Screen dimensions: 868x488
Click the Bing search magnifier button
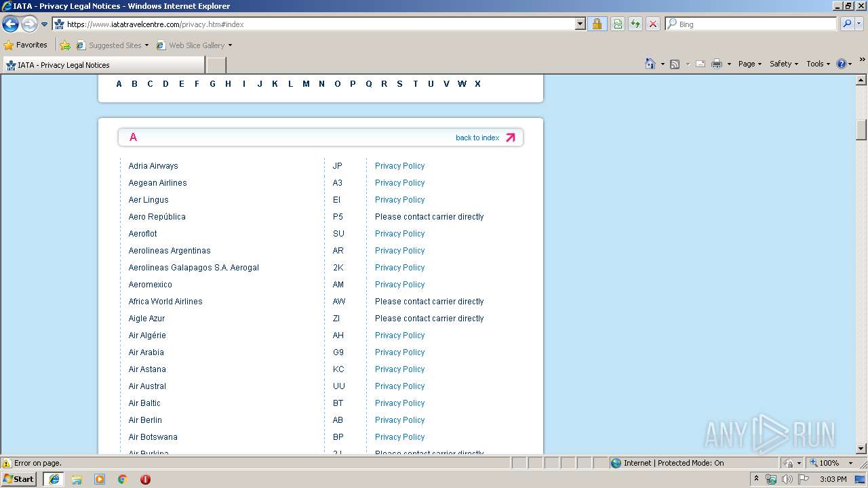(x=846, y=24)
